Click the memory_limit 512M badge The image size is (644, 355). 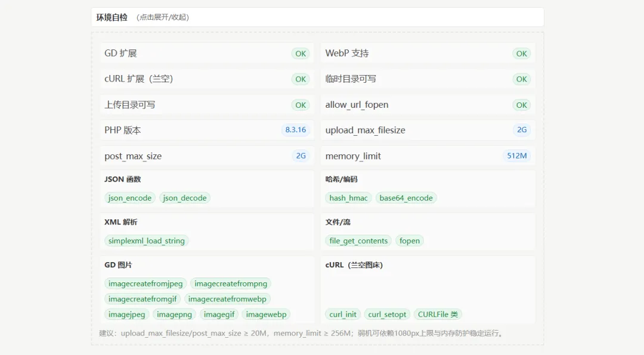click(x=516, y=156)
